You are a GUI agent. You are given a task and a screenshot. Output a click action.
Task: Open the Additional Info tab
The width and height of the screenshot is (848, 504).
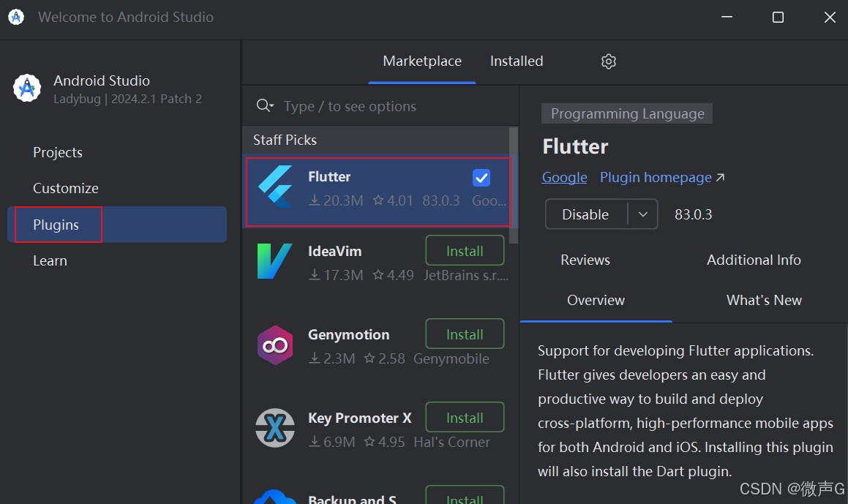[754, 260]
